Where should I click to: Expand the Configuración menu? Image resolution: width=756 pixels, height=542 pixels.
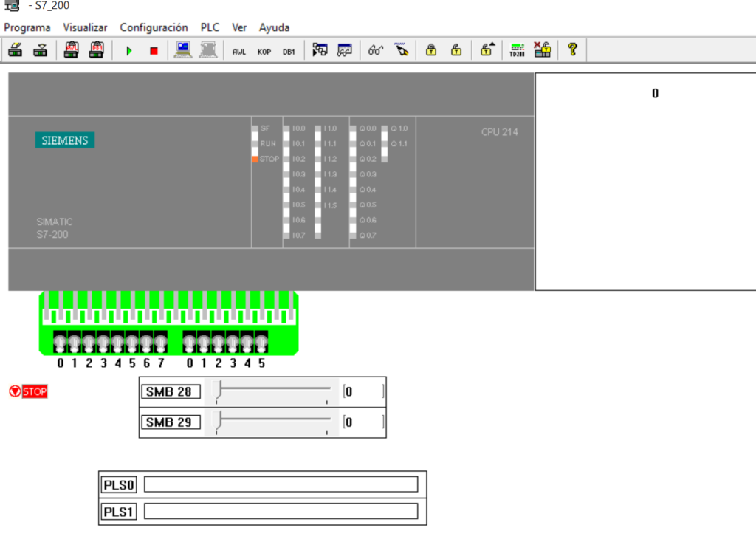click(x=154, y=27)
